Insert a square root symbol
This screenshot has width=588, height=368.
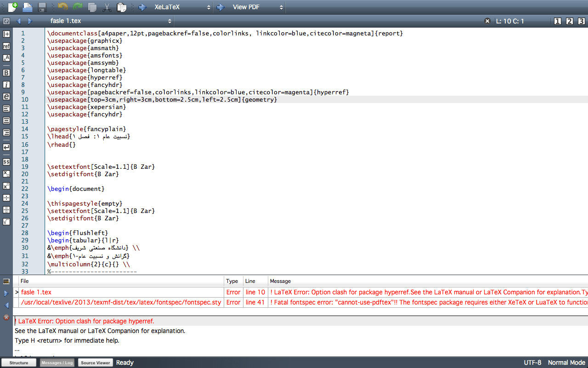pos(6,221)
